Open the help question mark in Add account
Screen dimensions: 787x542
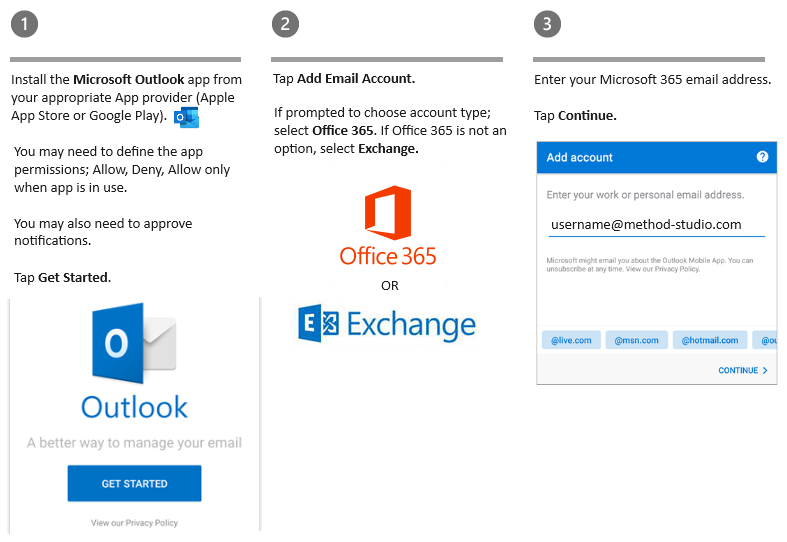(x=762, y=157)
